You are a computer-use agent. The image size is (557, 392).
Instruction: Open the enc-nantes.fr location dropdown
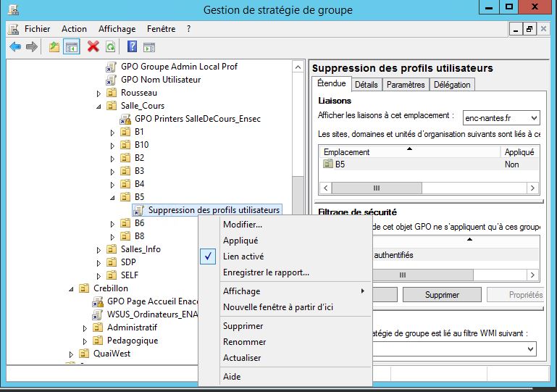point(501,117)
